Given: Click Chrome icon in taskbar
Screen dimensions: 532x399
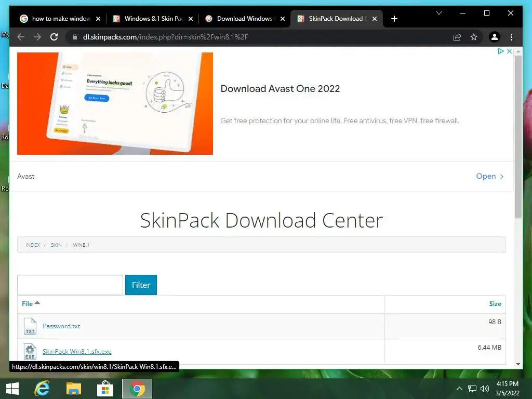Looking at the screenshot, I should click(137, 389).
